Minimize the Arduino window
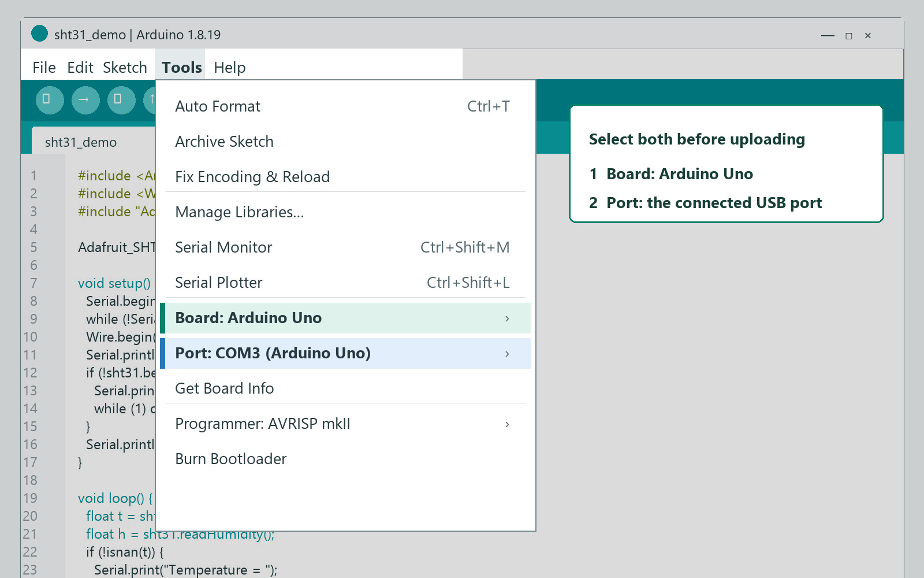This screenshot has width=924, height=578. (x=828, y=36)
